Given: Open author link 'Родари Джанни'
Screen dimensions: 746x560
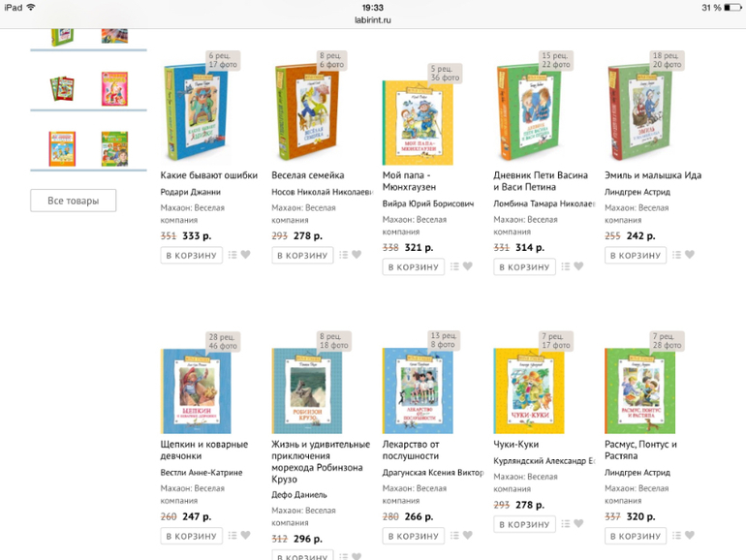Looking at the screenshot, I should coord(190,192).
